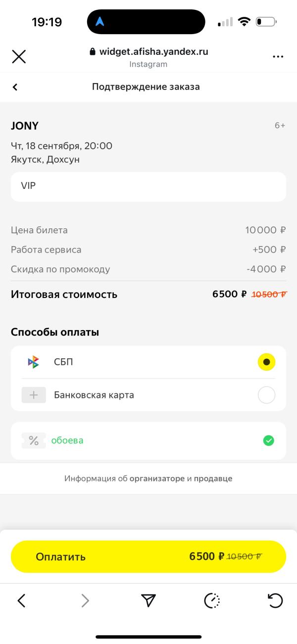Navigate back with bottom browser arrow
This screenshot has height=644, width=297.
[21, 601]
